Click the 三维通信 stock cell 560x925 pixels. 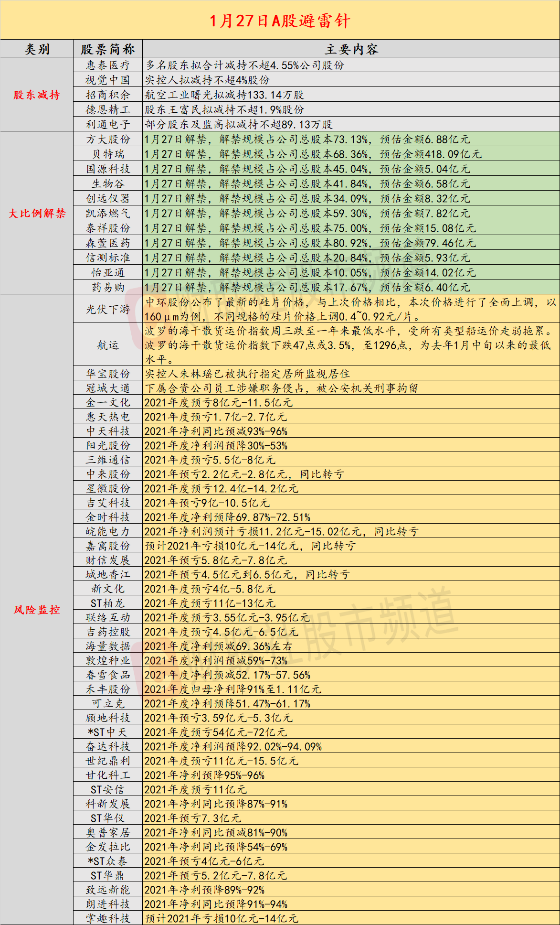pos(108,460)
